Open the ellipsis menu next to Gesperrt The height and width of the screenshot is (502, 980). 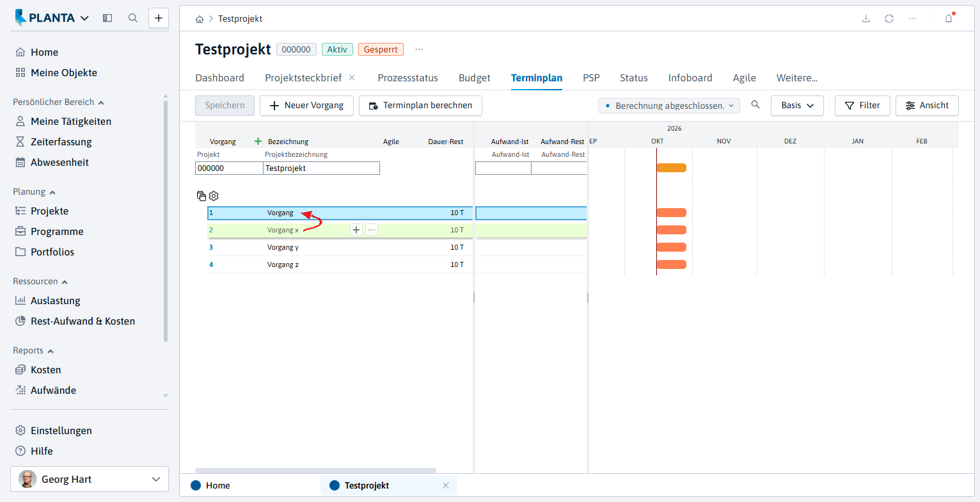click(419, 49)
